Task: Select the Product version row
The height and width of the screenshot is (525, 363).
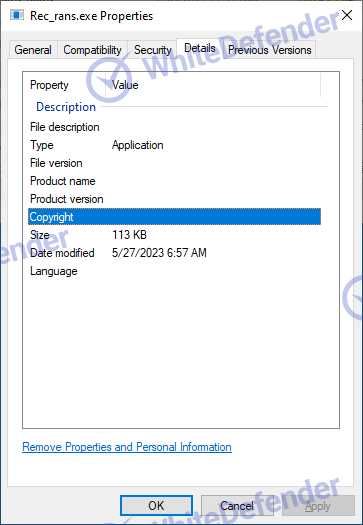Action: 174,199
